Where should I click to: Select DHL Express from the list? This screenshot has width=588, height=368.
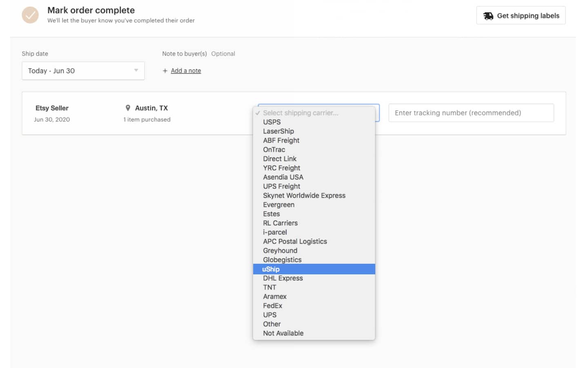283,278
